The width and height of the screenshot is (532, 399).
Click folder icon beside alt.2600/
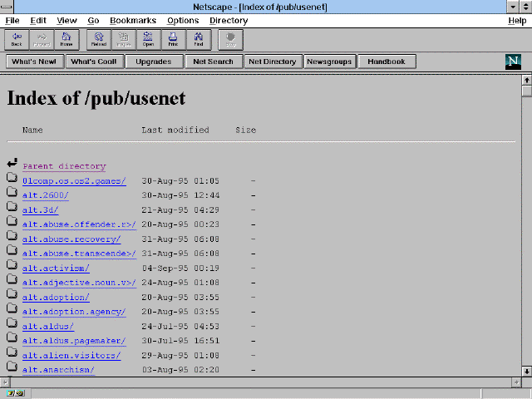click(x=12, y=192)
